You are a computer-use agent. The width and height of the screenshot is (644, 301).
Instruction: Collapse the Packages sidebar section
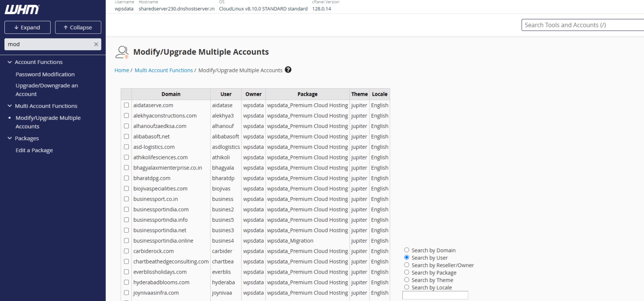pos(10,138)
